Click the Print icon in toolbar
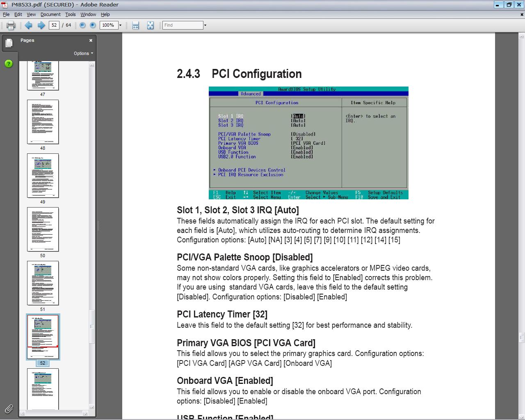Image resolution: width=525 pixels, height=420 pixels. coord(11,25)
